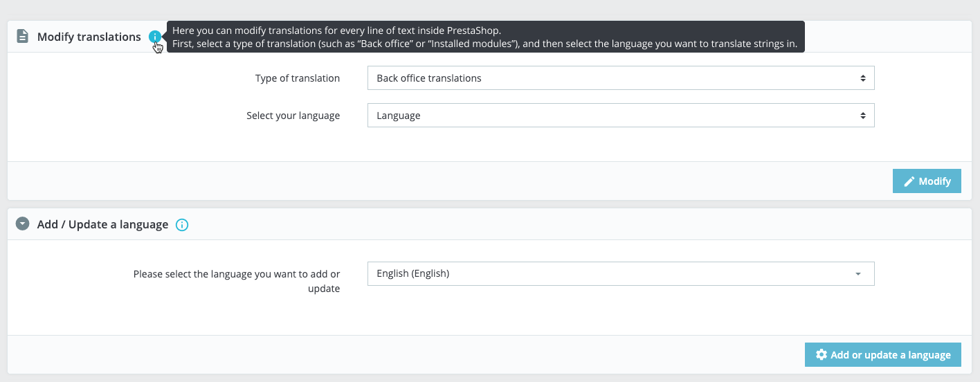
Task: Click the info icon beside Add / Update a language
Action: (182, 224)
